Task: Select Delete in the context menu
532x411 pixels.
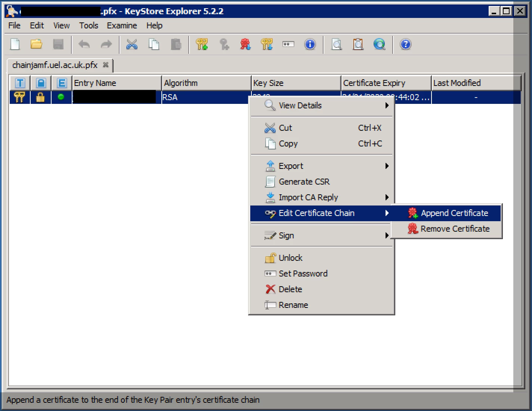Action: (x=322, y=289)
